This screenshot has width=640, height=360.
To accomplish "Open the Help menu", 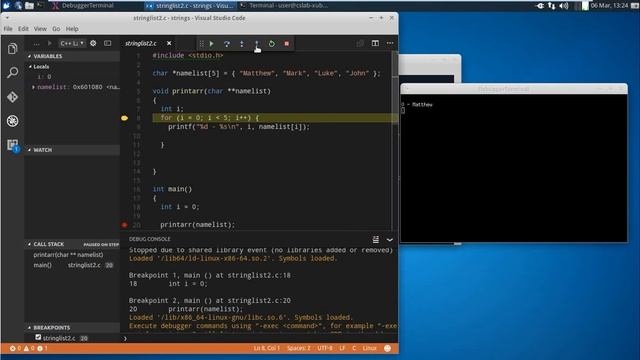I will pyautogui.click(x=72, y=29).
